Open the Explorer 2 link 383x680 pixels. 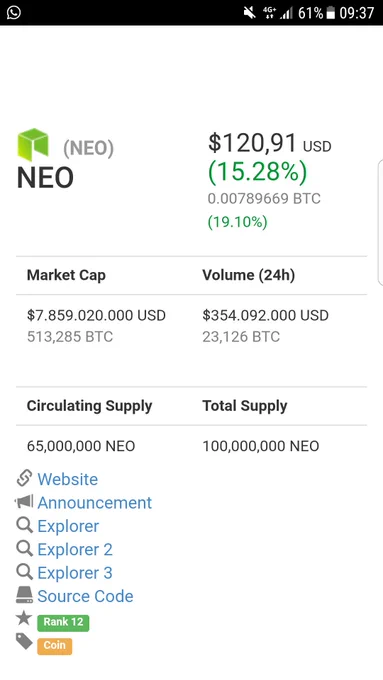[x=75, y=549]
